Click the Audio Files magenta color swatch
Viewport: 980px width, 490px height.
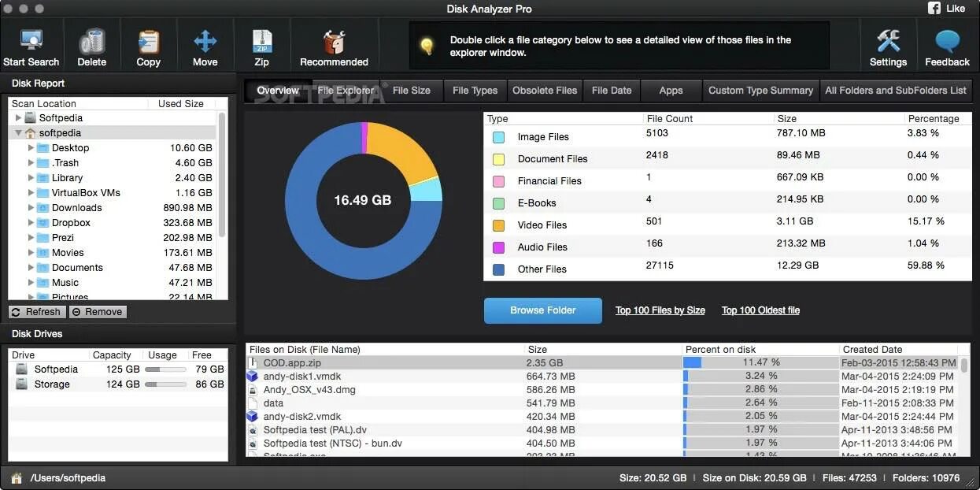pos(498,247)
